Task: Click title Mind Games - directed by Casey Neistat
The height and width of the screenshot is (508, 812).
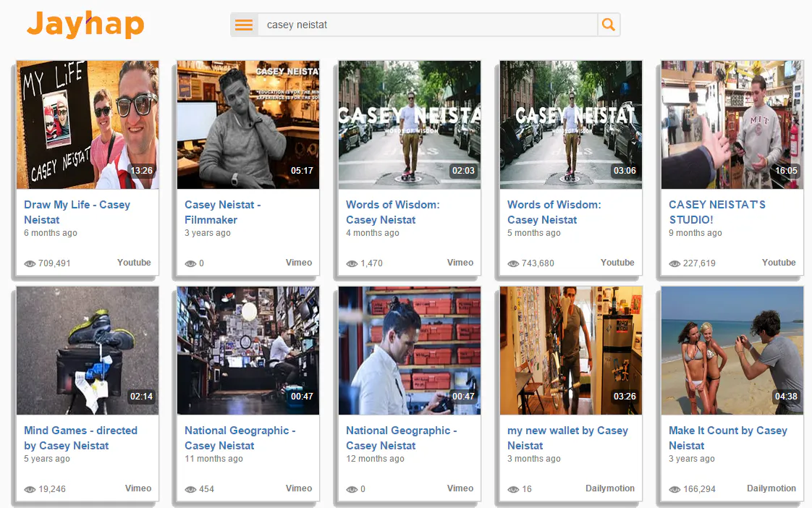Action: coord(81,438)
